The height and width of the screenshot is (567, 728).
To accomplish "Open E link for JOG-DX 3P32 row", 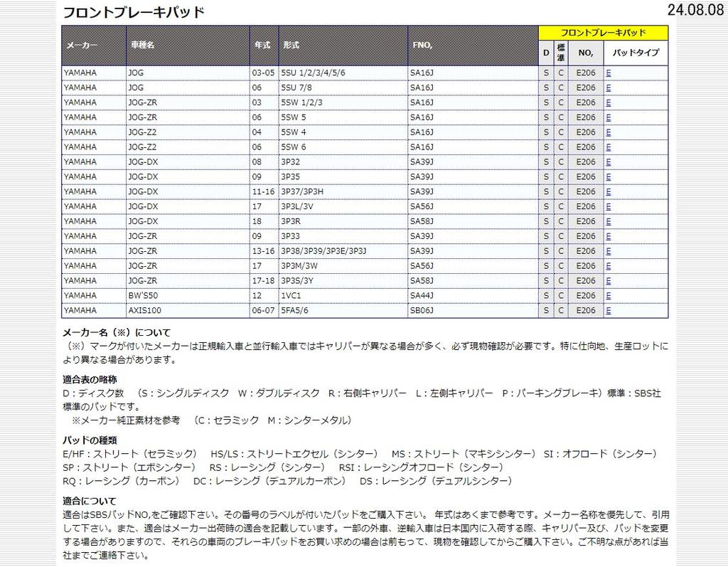I will click(x=609, y=162).
